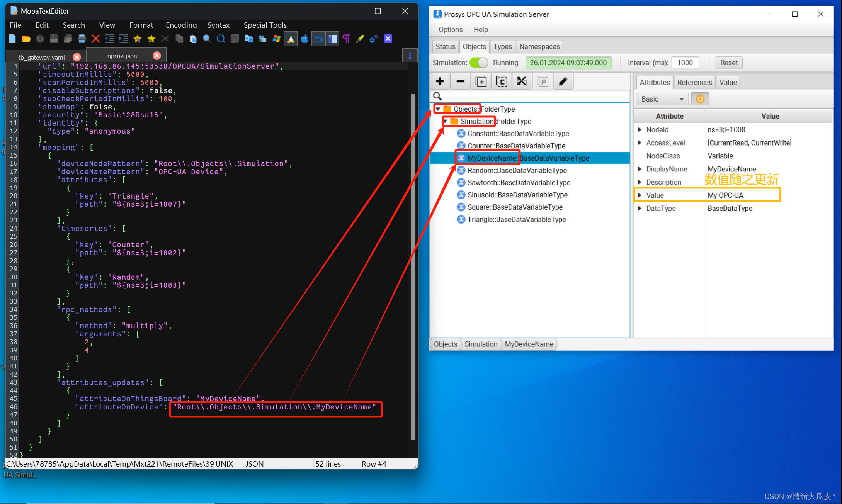Click the pencil edit node icon
The width and height of the screenshot is (842, 504).
tap(563, 81)
